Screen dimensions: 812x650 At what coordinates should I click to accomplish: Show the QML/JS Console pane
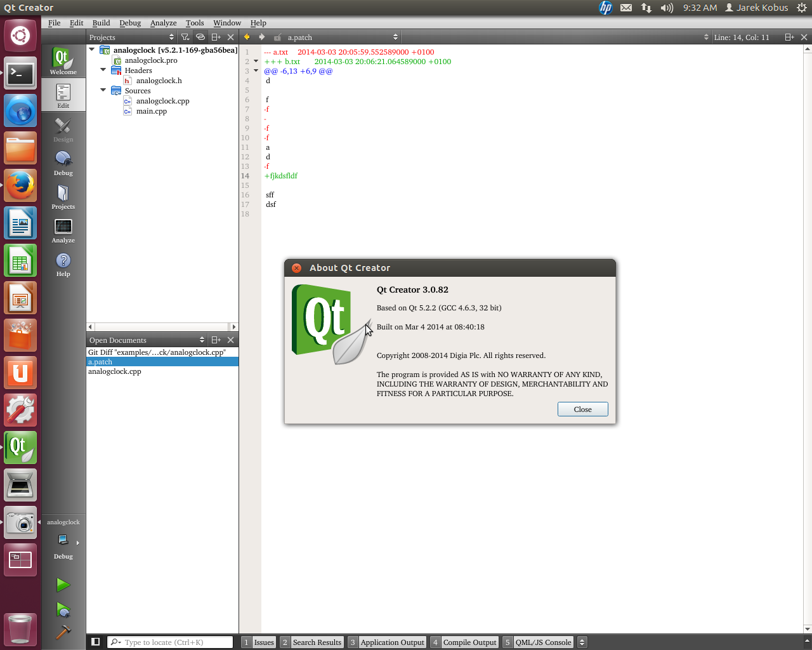point(538,642)
